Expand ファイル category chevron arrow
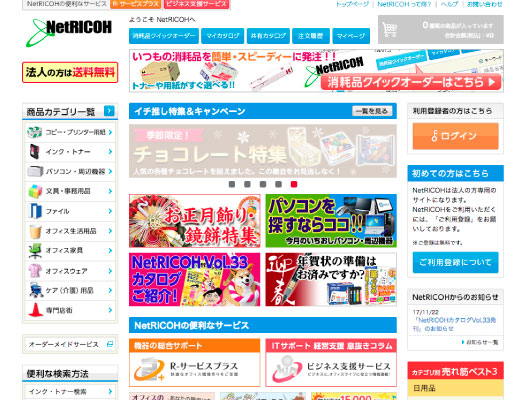The width and height of the screenshot is (525, 400). (110, 211)
